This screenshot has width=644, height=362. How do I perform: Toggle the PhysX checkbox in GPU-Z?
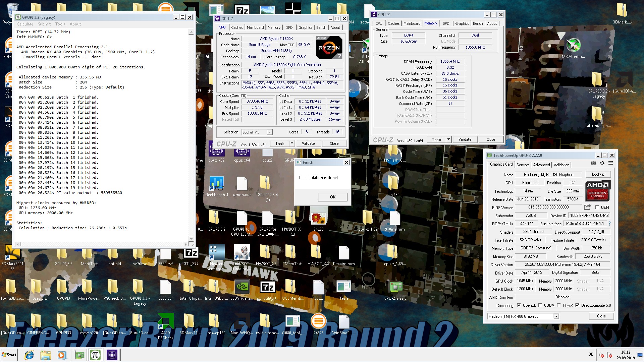click(x=558, y=305)
